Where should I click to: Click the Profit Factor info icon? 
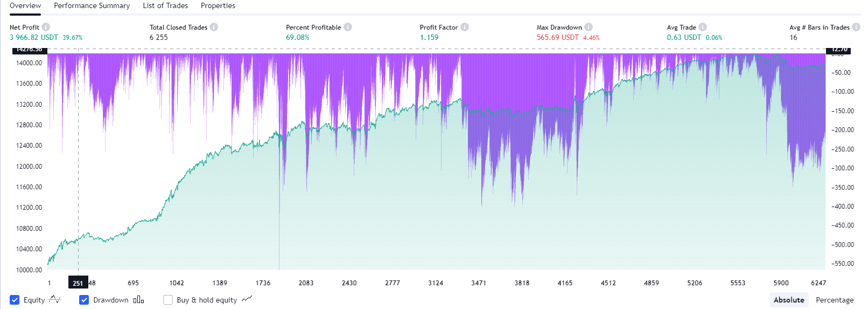(465, 27)
